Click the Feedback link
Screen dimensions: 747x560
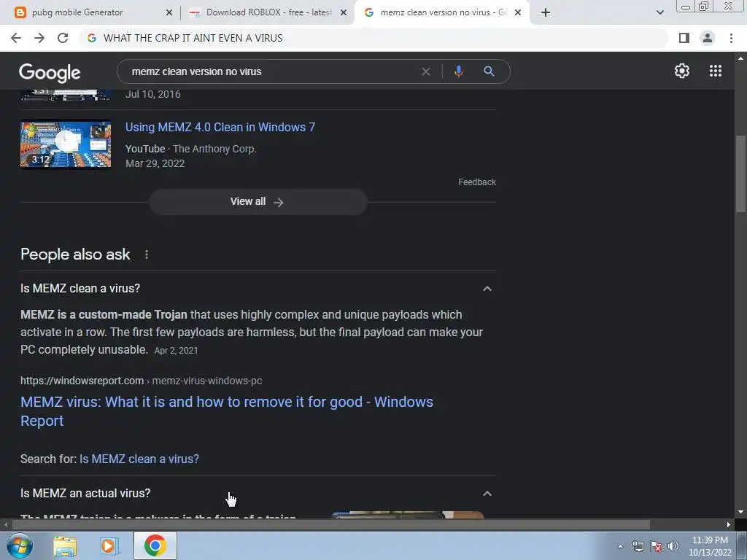(477, 182)
